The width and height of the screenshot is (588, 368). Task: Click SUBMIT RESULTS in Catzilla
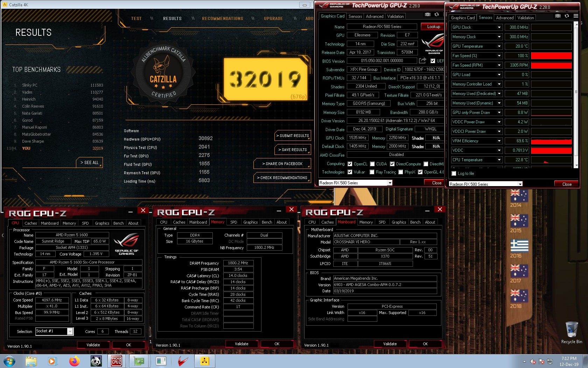293,136
